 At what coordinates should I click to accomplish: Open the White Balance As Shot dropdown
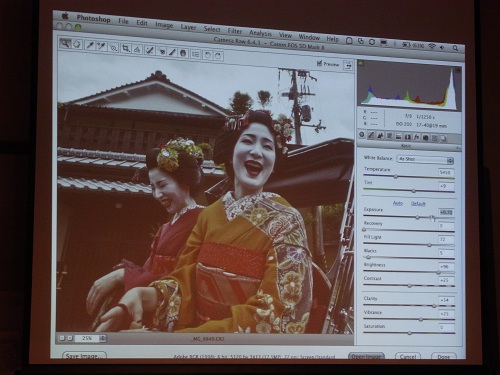(x=425, y=159)
